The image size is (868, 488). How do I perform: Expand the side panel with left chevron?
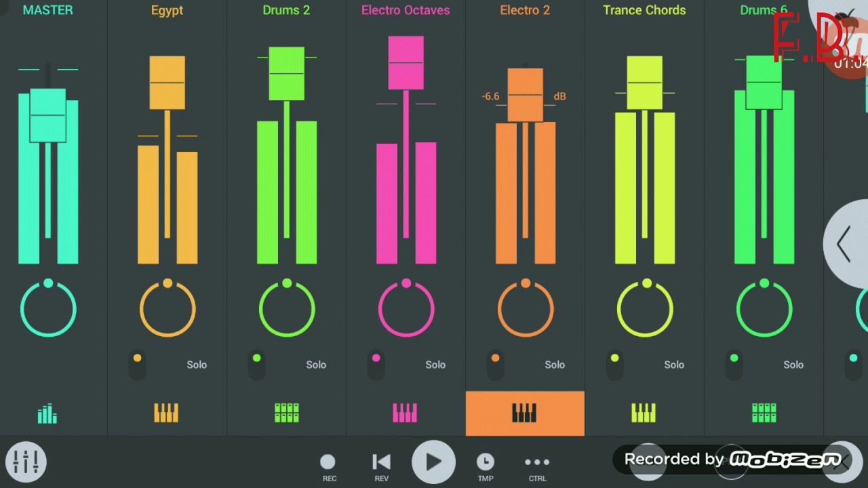(x=844, y=243)
